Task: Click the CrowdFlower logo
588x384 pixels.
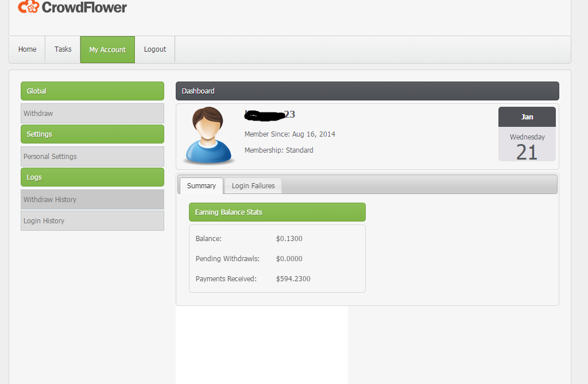Action: point(72,7)
